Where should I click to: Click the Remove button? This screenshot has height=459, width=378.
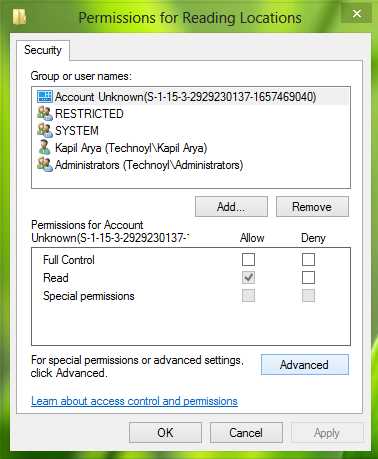click(x=312, y=207)
